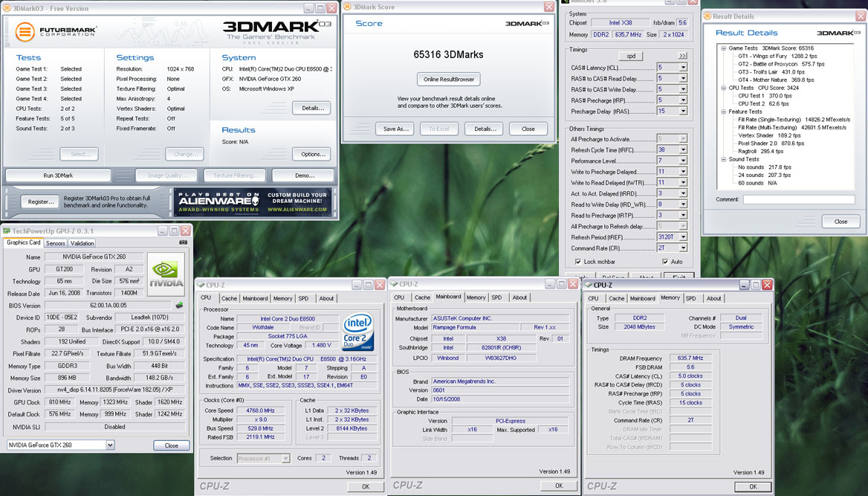Click the 3DMark03 title bar app icon
This screenshot has width=868, height=496.
(x=7, y=7)
